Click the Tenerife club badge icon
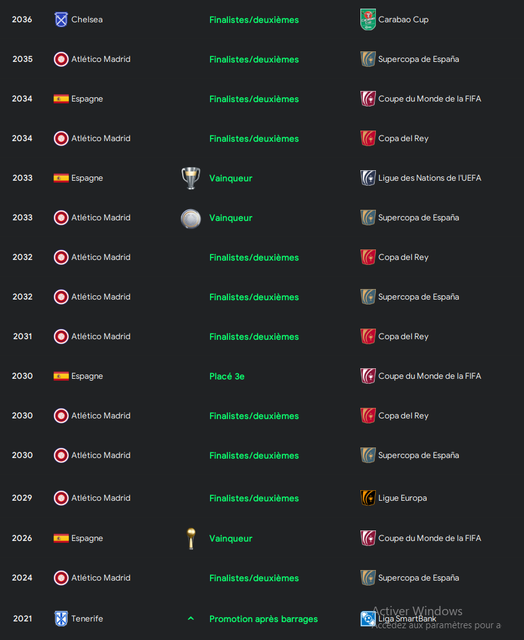The height and width of the screenshot is (640, 524). point(61,619)
